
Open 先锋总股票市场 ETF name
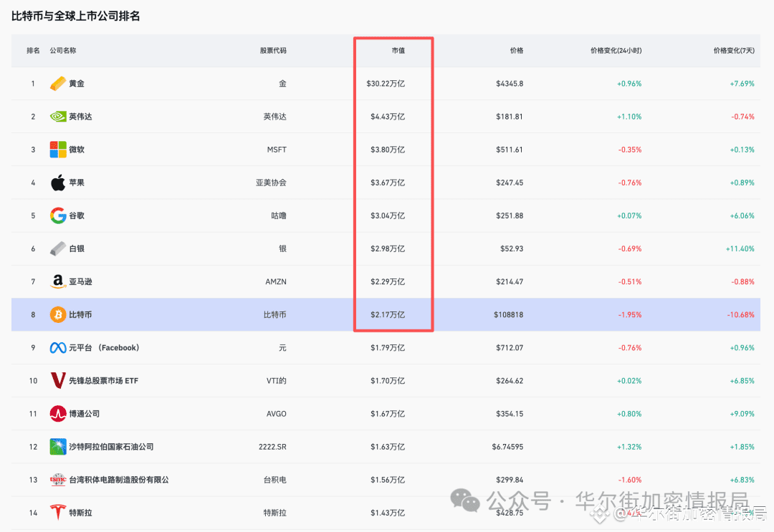pyautogui.click(x=104, y=381)
